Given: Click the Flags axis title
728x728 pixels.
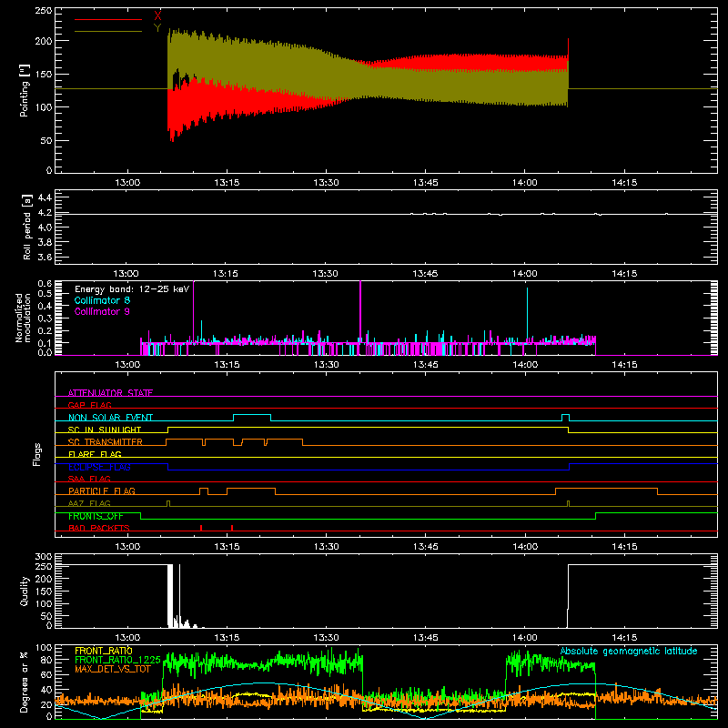Looking at the screenshot, I should (37, 454).
